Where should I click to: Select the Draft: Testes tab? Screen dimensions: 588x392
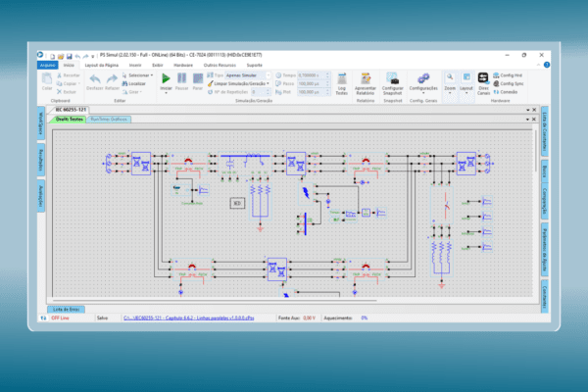point(69,120)
